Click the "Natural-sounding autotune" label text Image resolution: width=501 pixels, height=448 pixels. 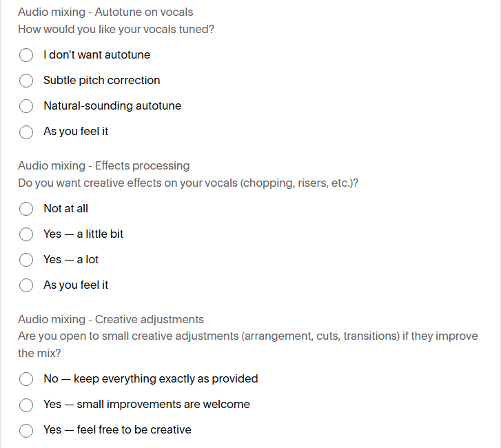112,105
